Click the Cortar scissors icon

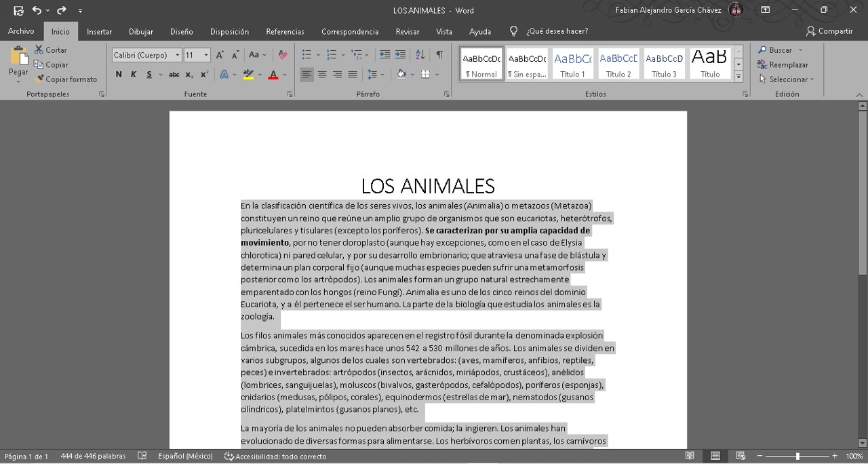point(39,50)
